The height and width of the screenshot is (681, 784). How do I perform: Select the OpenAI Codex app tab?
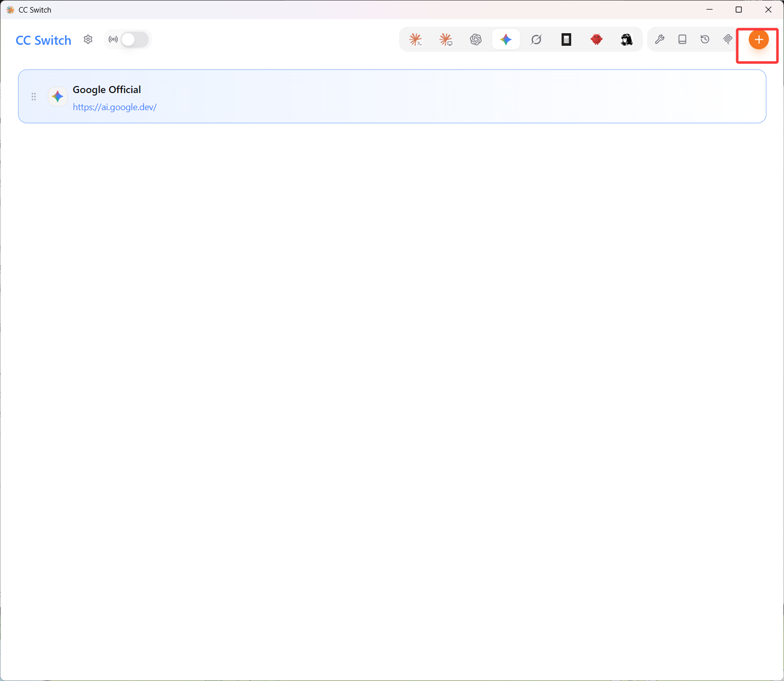(476, 39)
